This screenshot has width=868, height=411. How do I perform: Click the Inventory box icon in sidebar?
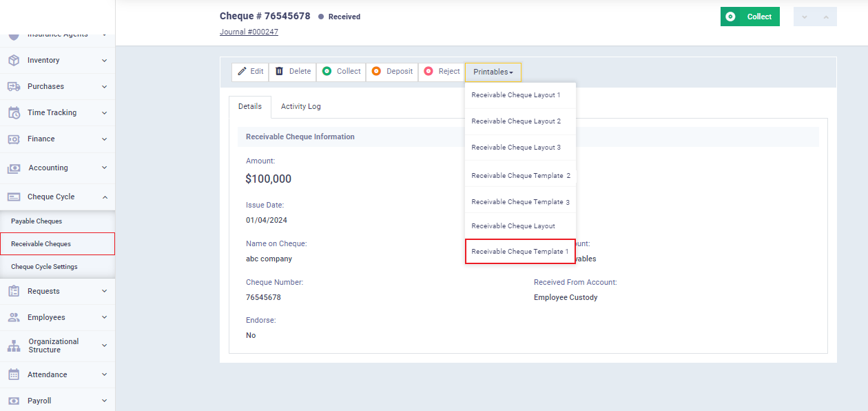tap(14, 61)
